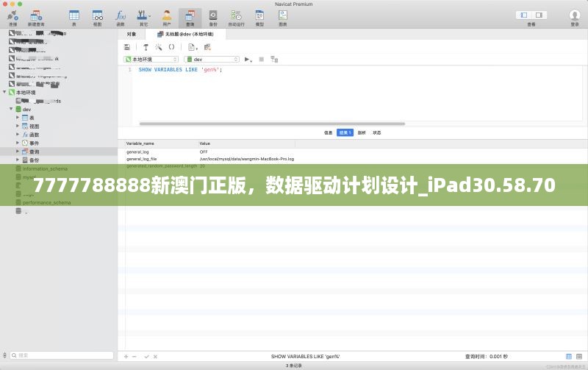This screenshot has width=588, height=370.
Task: Select the general_log row cell
Action: 137,152
